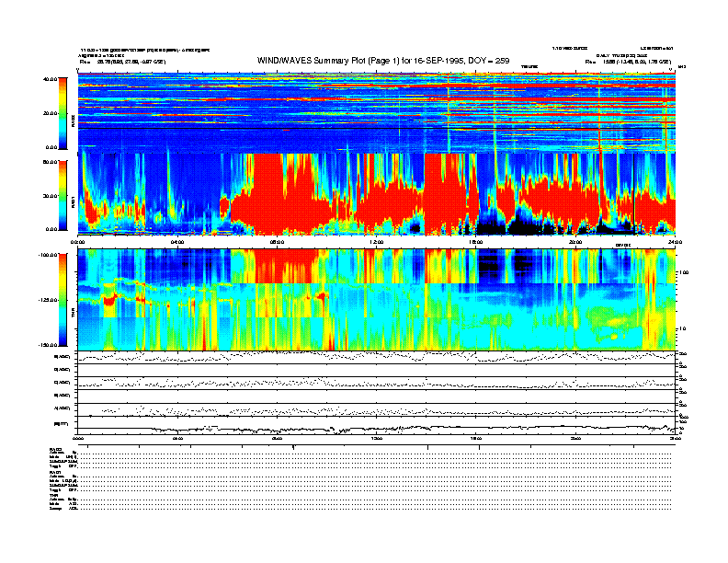Viewport: 728px width, 563px height.
Task: Click the 20:00 time label under the second spectrogram
Action: [x=575, y=242]
